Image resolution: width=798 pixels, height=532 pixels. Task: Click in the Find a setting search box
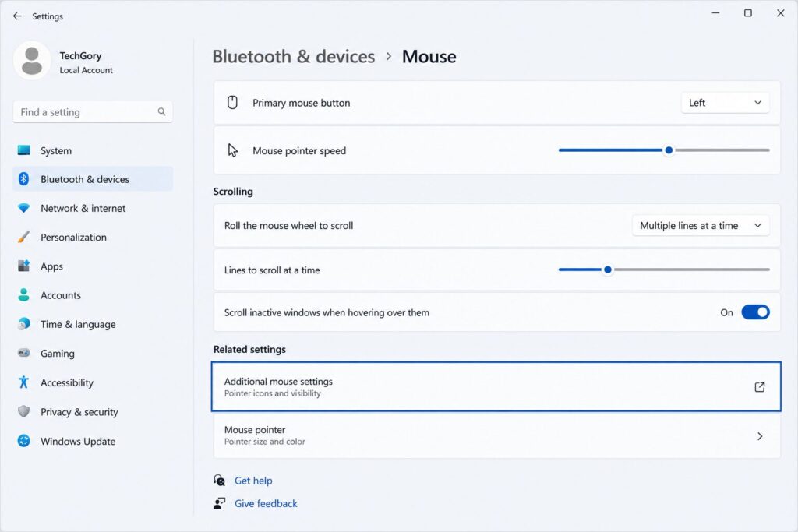(x=93, y=112)
